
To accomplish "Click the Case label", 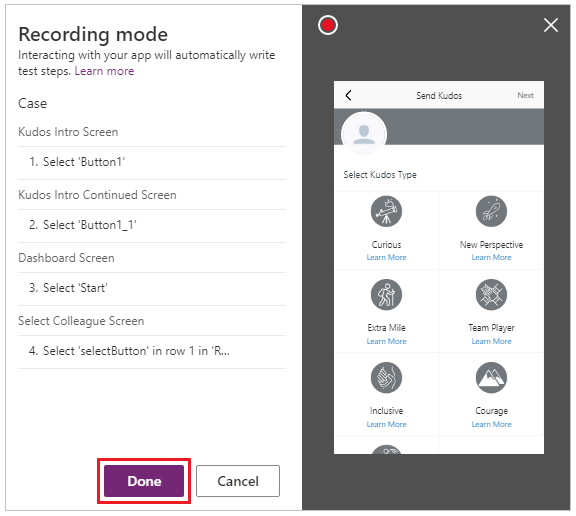I will (33, 104).
